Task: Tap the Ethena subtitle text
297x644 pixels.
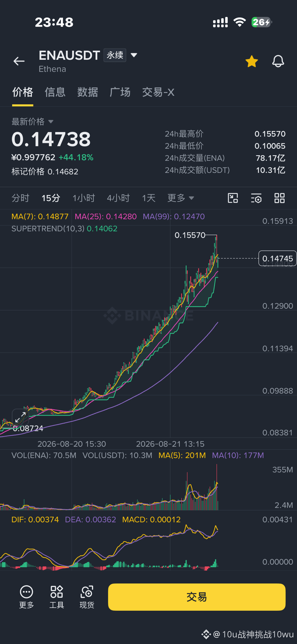Action: (x=52, y=69)
